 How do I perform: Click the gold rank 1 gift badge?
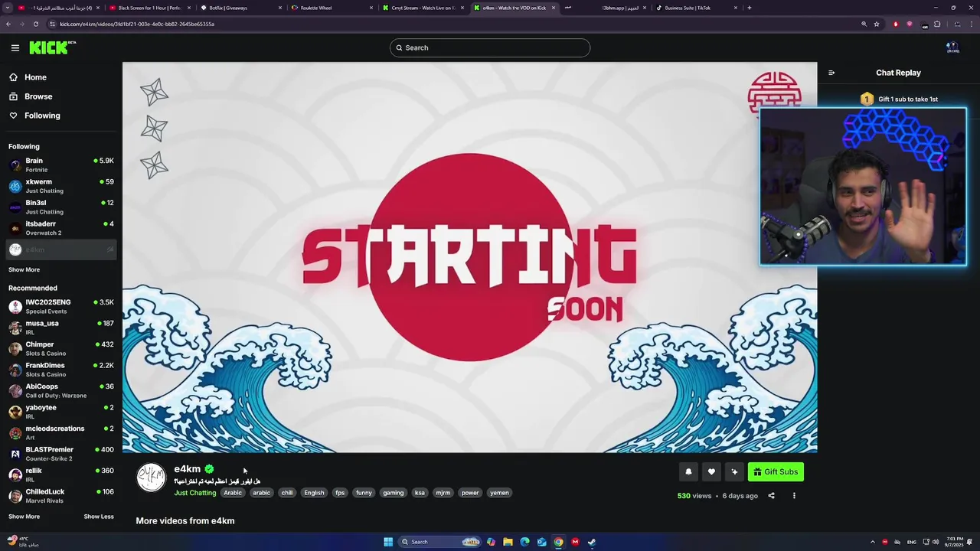[867, 99]
